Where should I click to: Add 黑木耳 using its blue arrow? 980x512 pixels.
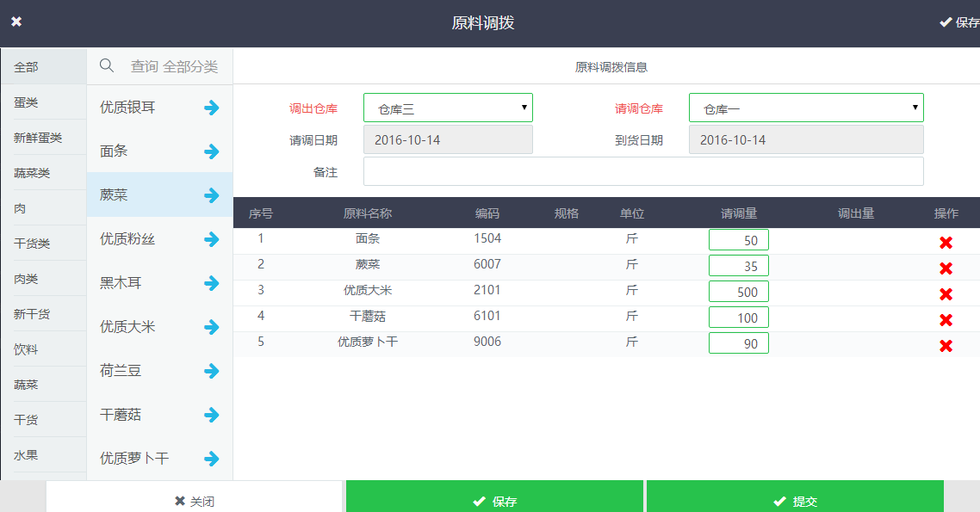coord(212,283)
